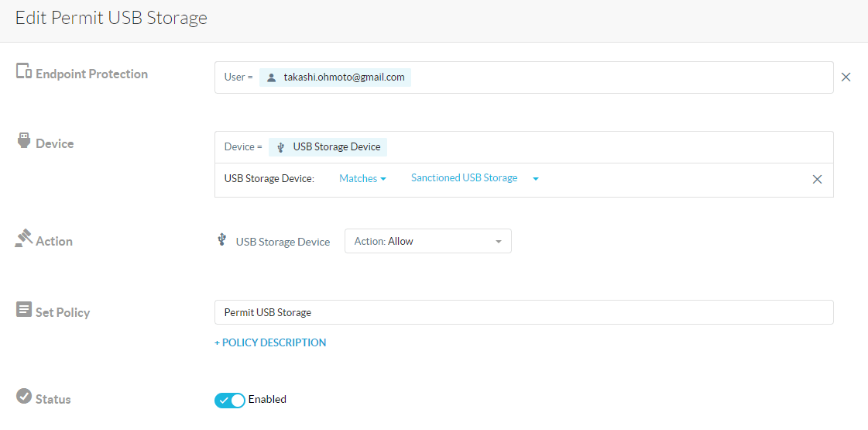The image size is (868, 430).
Task: Click the user avatar icon beside takashi.ohmoto@gmail.com
Action: (271, 77)
